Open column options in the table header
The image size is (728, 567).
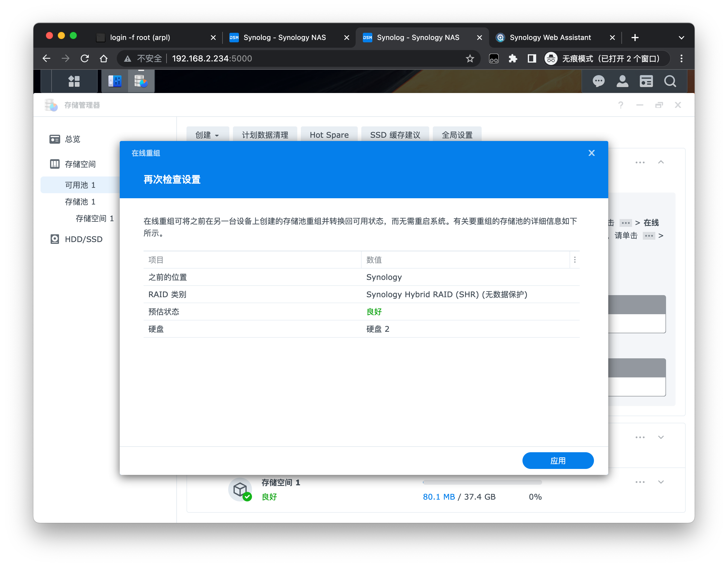click(575, 260)
